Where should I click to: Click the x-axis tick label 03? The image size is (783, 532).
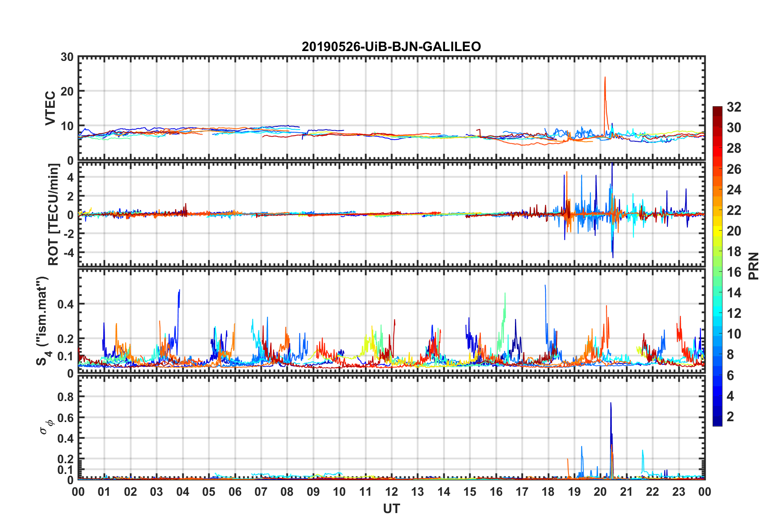click(156, 492)
